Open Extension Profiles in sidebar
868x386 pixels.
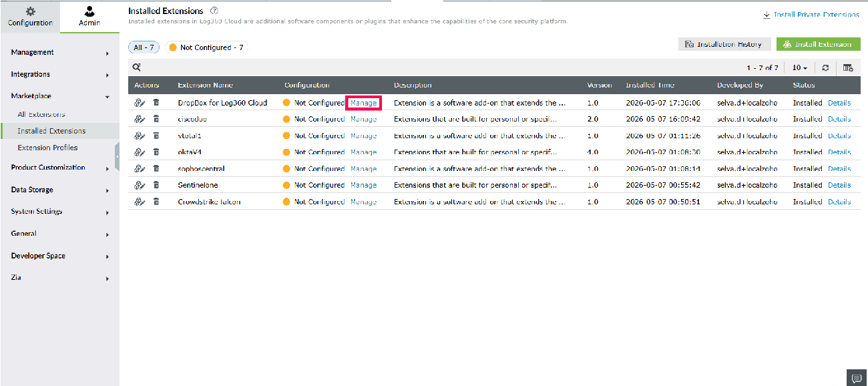(x=47, y=148)
